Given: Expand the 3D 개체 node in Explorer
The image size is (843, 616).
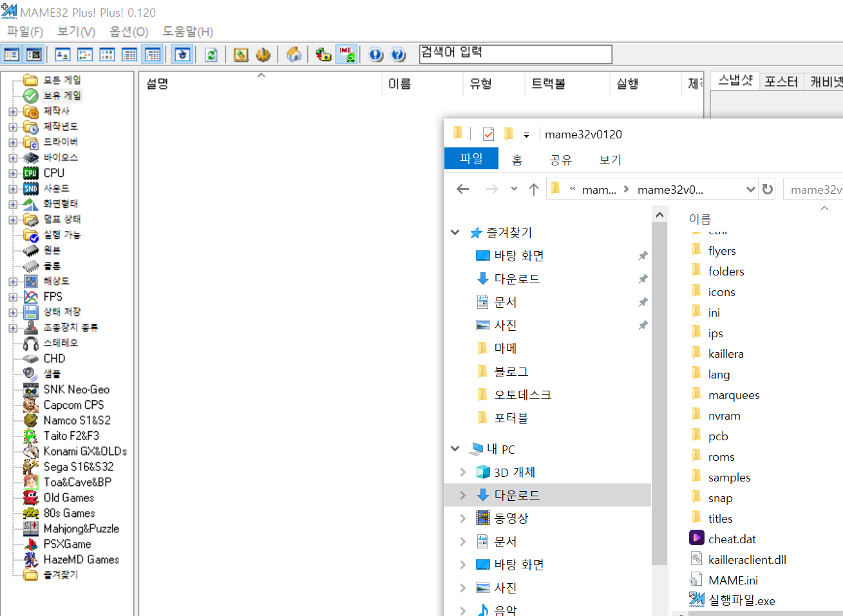Looking at the screenshot, I should click(463, 472).
